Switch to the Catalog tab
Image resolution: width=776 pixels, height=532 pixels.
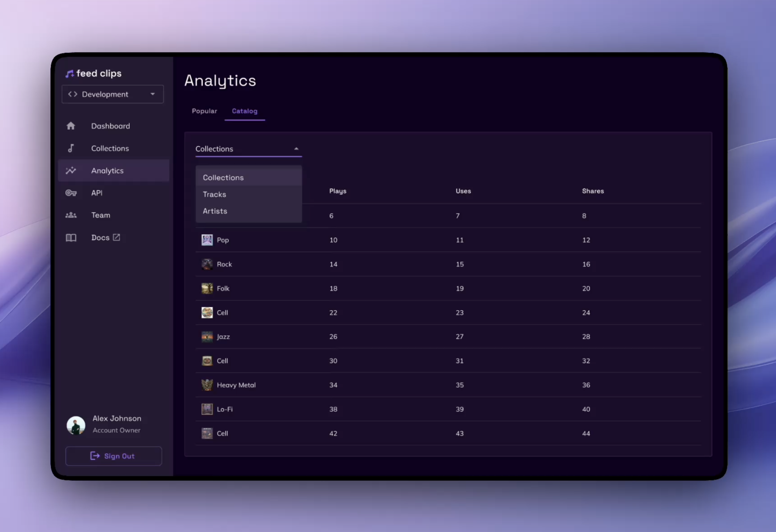coord(244,111)
